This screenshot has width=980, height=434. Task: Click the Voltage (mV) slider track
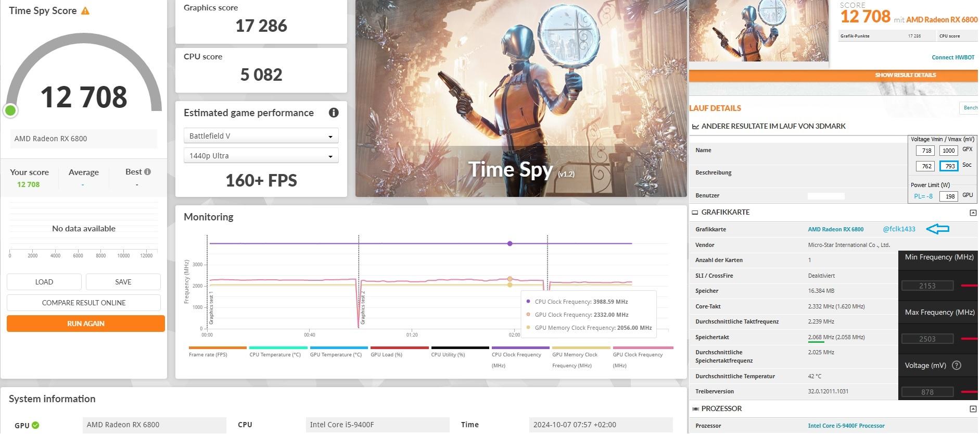(x=970, y=392)
